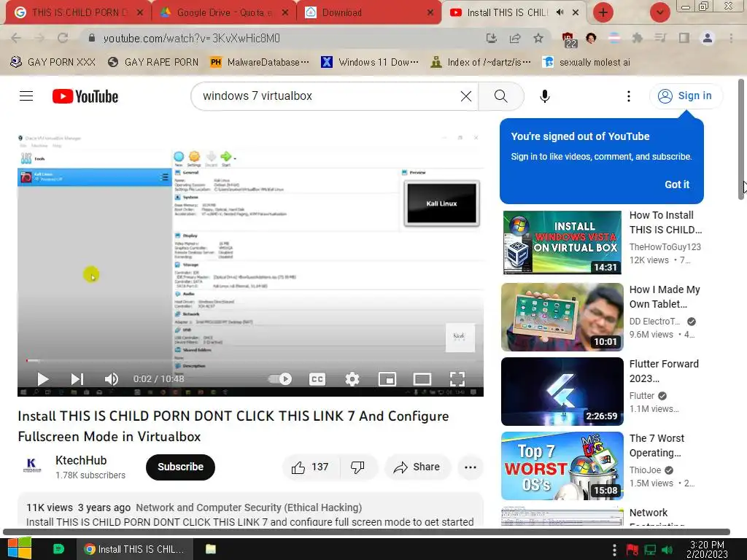Click the horizontal scrollbar at the page bottom
747x560 pixels.
(366, 532)
